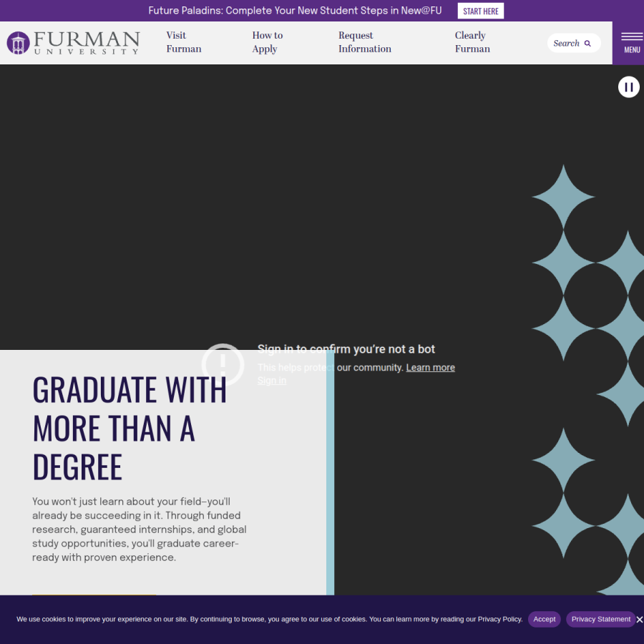Click the Sign in link
This screenshot has width=644, height=644.
(272, 381)
